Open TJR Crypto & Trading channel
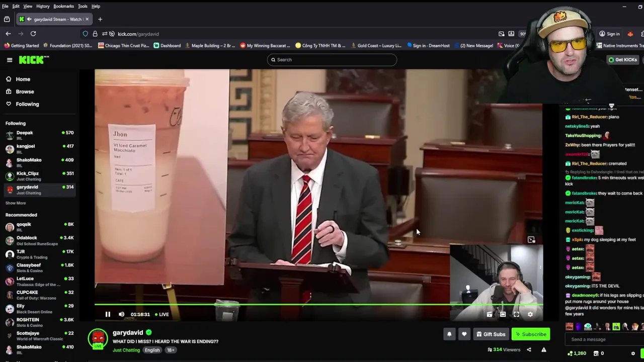This screenshot has height=362, width=644. click(x=39, y=254)
